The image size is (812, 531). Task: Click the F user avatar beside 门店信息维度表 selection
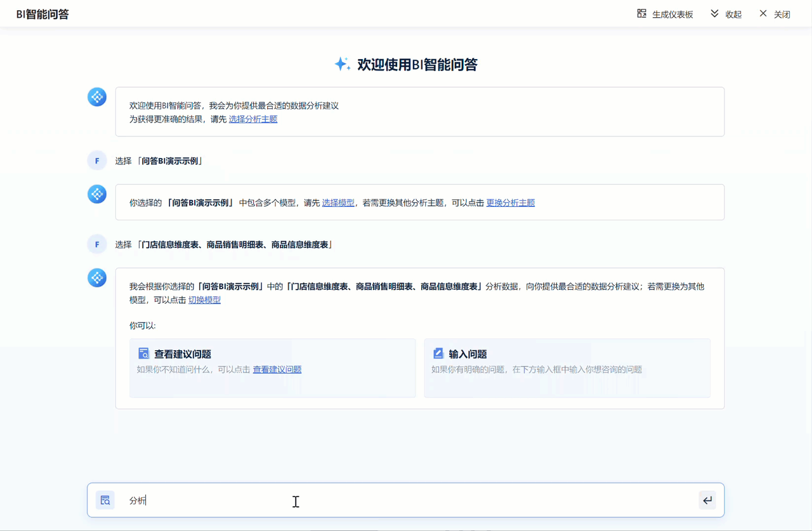[97, 244]
